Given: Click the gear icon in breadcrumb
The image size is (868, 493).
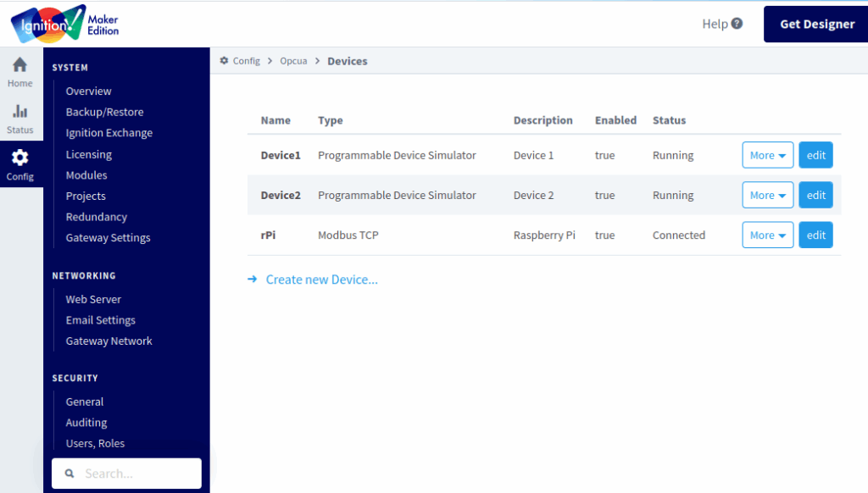Looking at the screenshot, I should pos(224,61).
